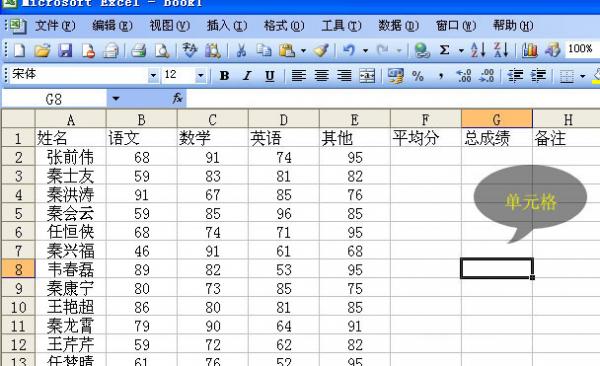Save the workbook with the floppy icon
This screenshot has width=600, height=366.
click(65, 50)
